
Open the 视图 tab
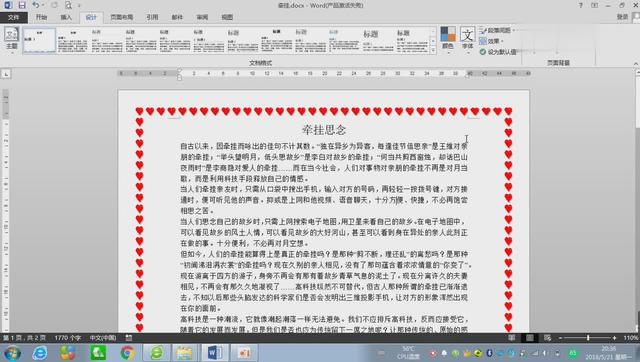[x=227, y=17]
